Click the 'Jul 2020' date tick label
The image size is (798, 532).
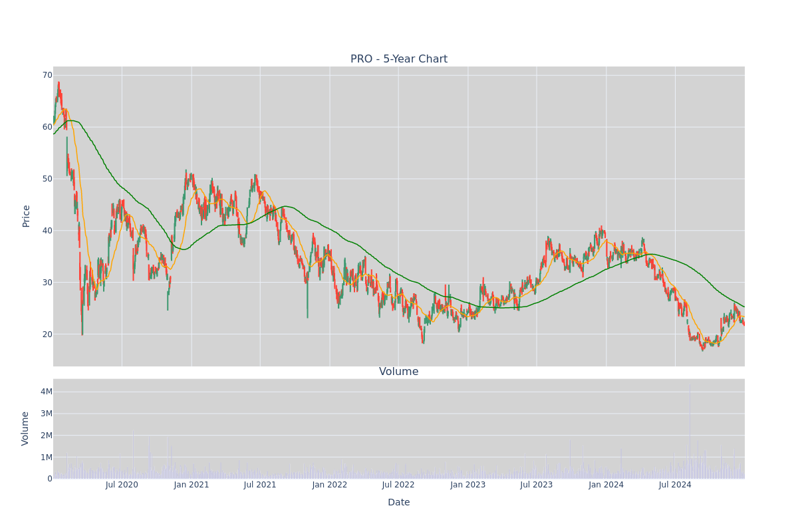(122, 485)
